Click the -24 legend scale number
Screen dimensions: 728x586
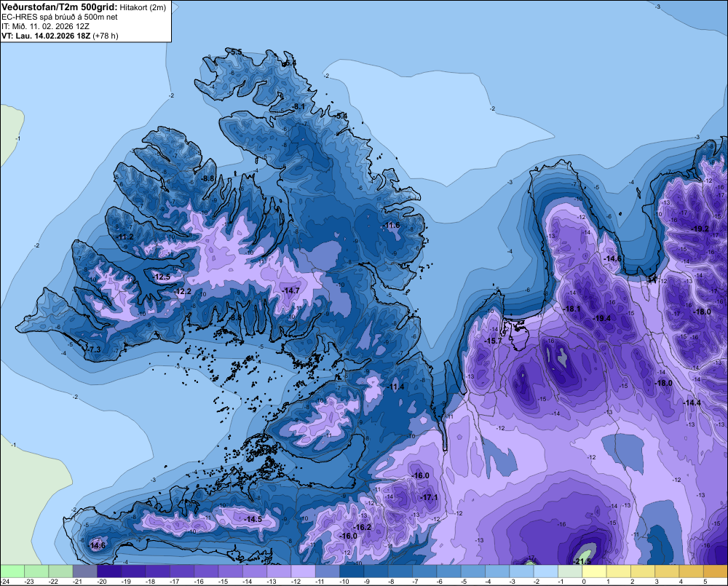(5, 582)
